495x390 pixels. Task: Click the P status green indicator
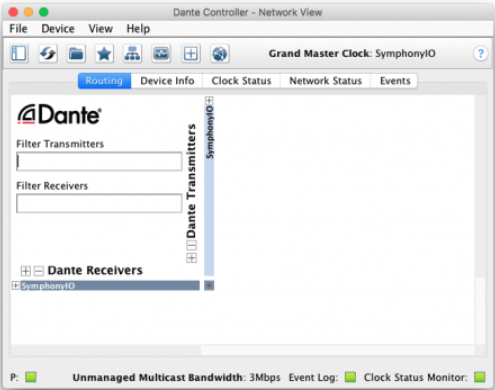pos(31,377)
